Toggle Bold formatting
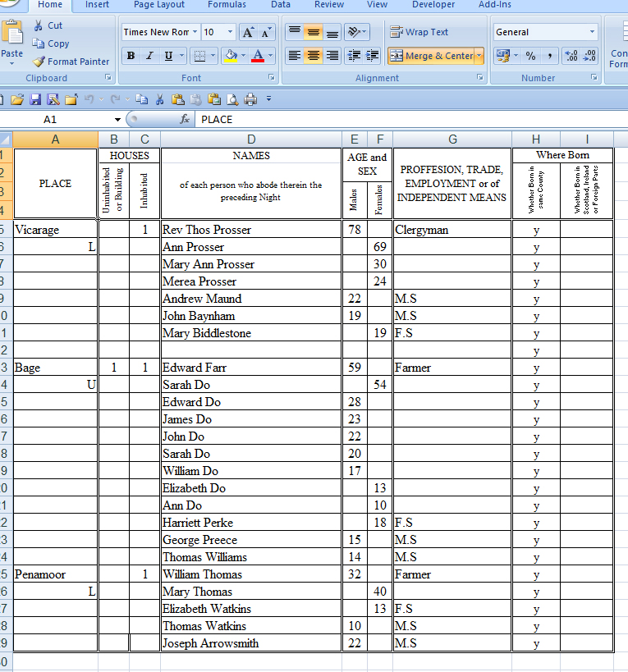 tap(131, 56)
